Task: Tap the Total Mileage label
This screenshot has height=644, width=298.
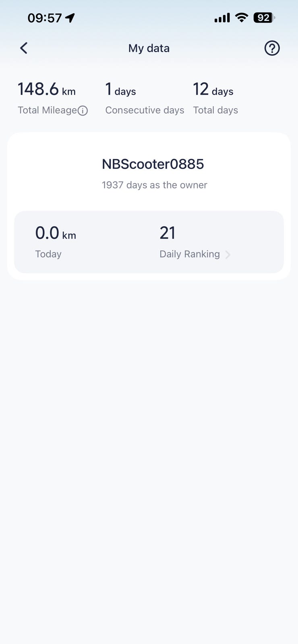Action: tap(47, 110)
